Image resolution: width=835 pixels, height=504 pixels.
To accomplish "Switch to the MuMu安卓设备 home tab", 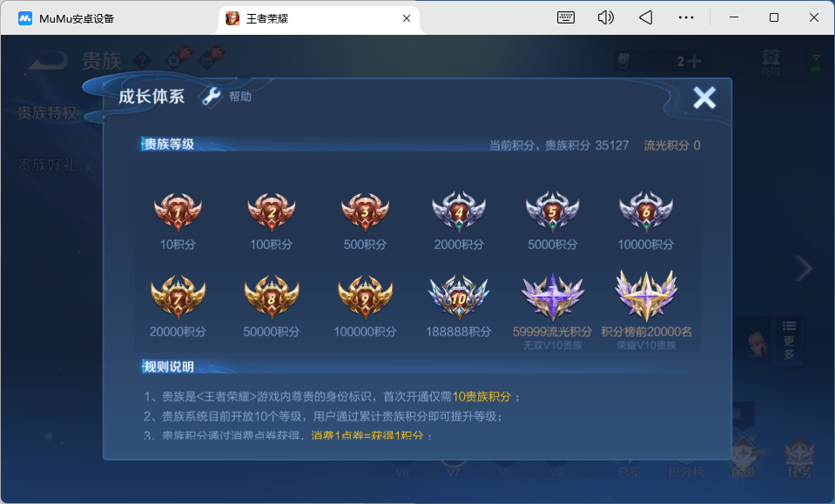I will pos(77,18).
